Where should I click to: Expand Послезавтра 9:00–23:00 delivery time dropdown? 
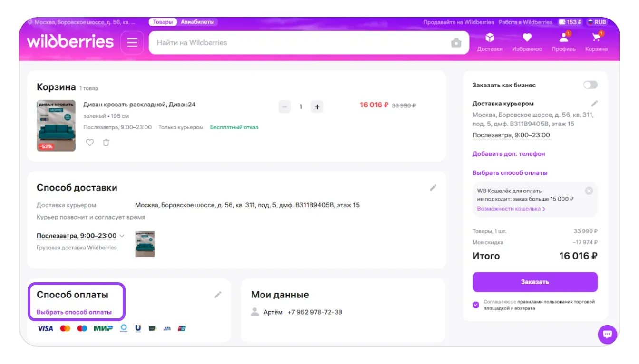coord(122,236)
